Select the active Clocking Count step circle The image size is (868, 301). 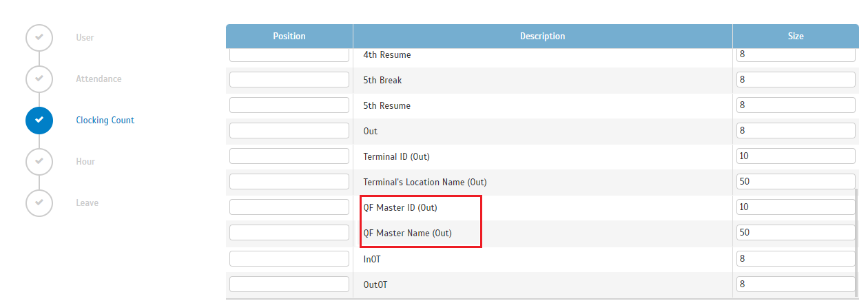click(39, 120)
